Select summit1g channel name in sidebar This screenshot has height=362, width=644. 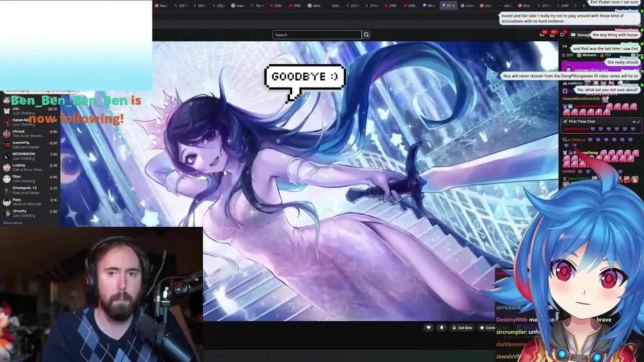(21, 143)
